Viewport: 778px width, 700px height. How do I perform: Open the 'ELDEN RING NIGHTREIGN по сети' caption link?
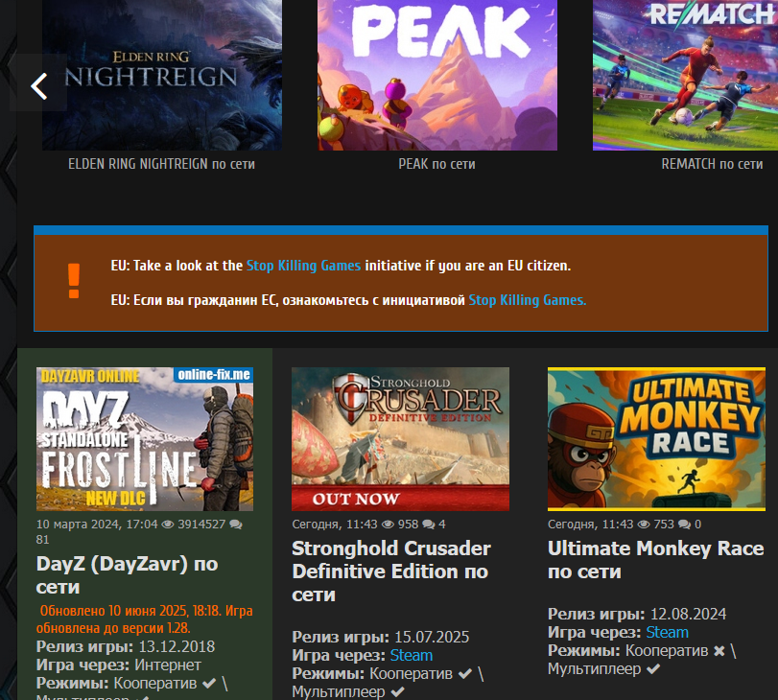click(161, 164)
